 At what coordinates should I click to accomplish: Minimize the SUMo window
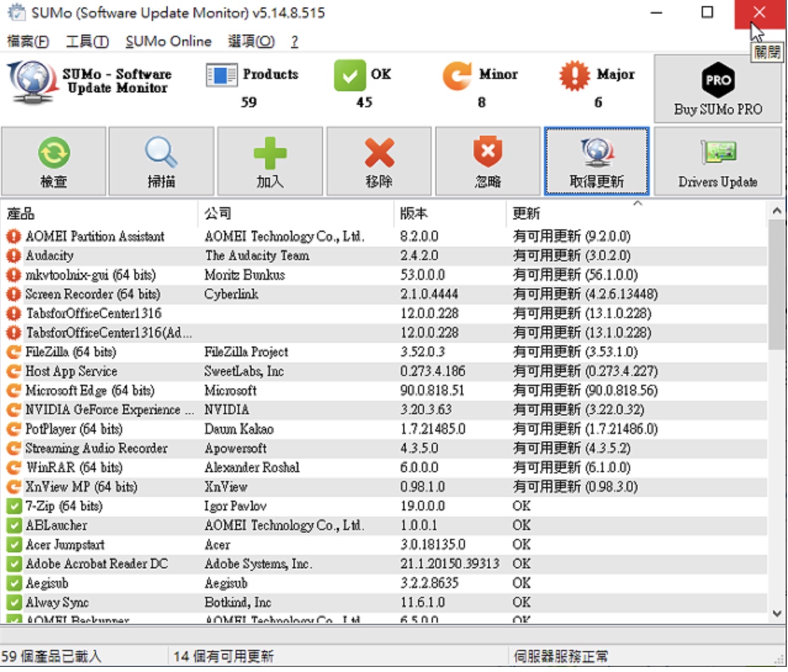657,13
